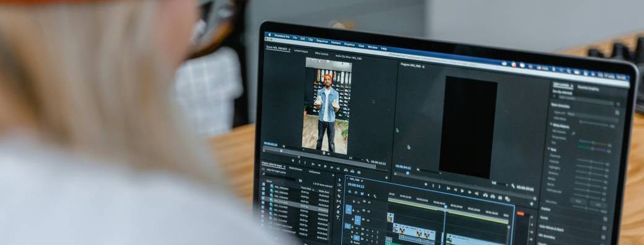The height and width of the screenshot is (245, 644).
Task: Select the Razor tool
Action: pos(339,195)
